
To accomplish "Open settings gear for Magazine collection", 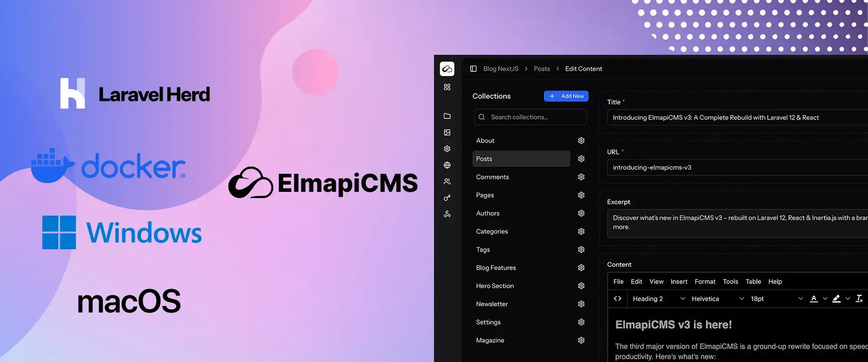I will (x=581, y=340).
